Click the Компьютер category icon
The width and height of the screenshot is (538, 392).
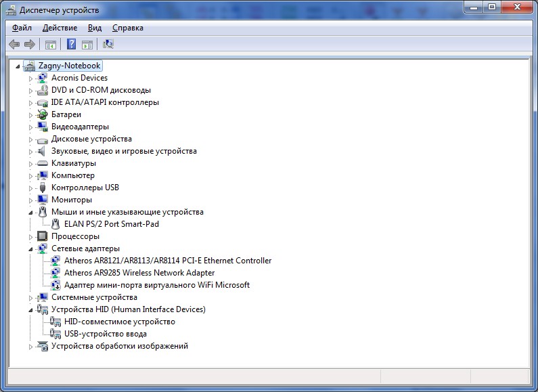[x=42, y=175]
